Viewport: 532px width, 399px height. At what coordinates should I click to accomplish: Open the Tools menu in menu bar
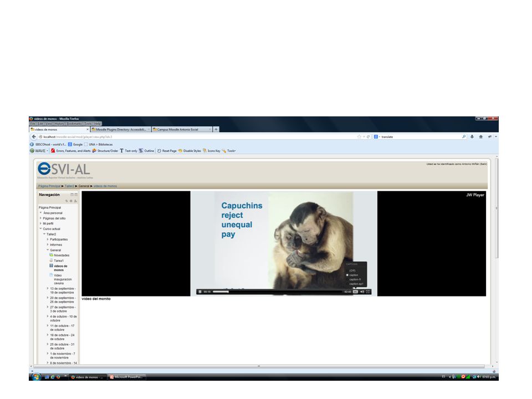[x=88, y=124]
